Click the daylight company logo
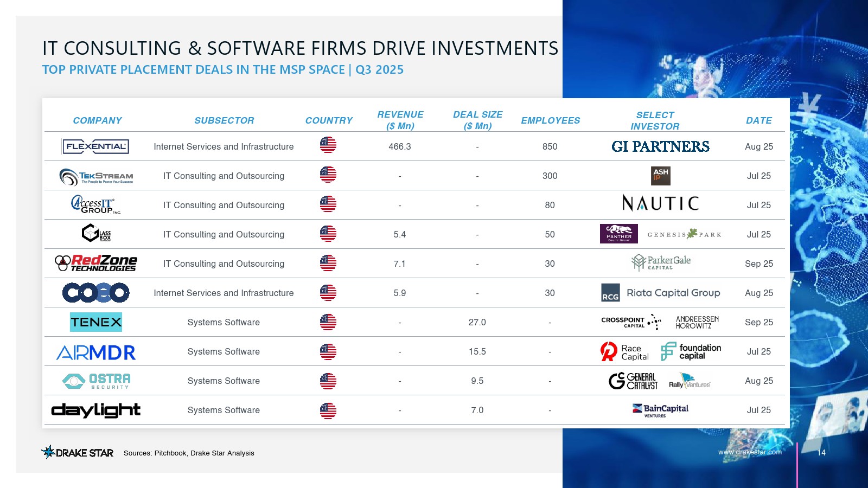The height and width of the screenshot is (488, 868). click(x=96, y=410)
